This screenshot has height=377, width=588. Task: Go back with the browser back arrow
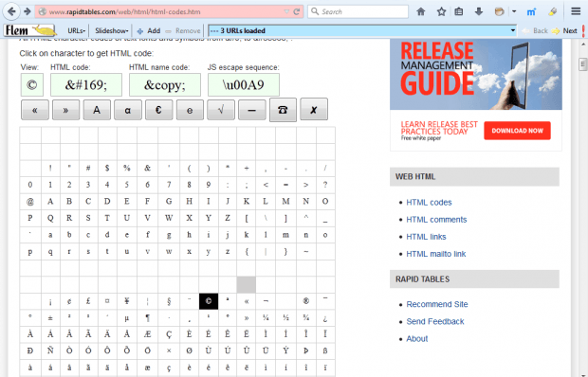[x=11, y=11]
